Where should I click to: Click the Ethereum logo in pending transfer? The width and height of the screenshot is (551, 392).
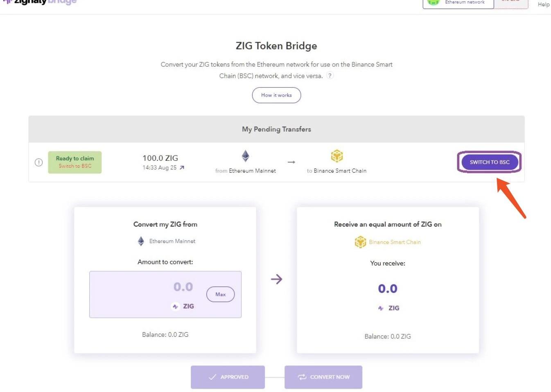(x=246, y=156)
